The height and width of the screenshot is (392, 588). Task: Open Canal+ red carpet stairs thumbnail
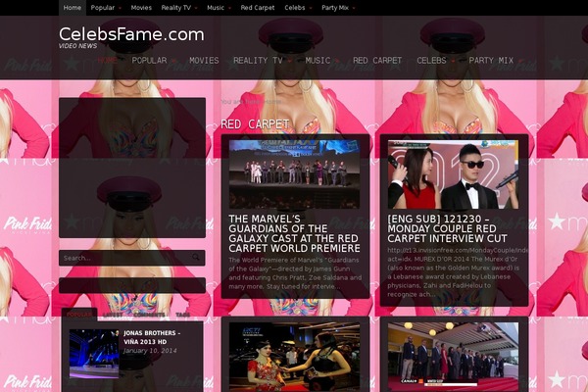coord(453,357)
